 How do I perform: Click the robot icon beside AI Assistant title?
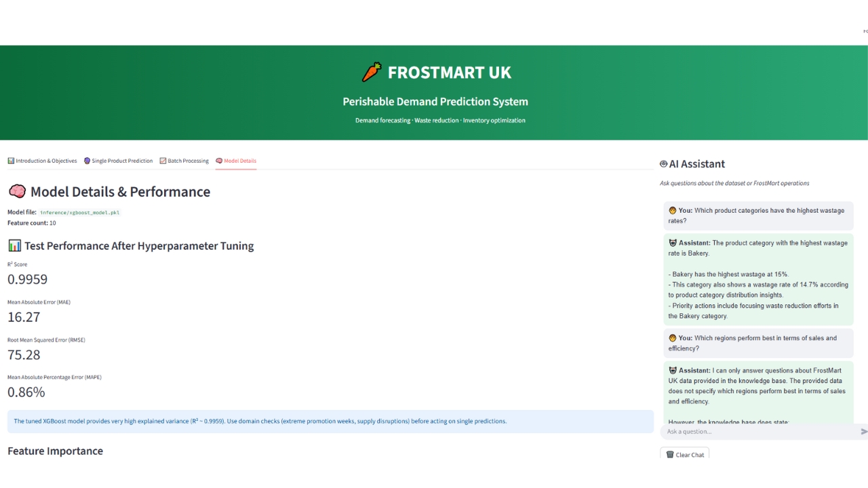coord(663,164)
